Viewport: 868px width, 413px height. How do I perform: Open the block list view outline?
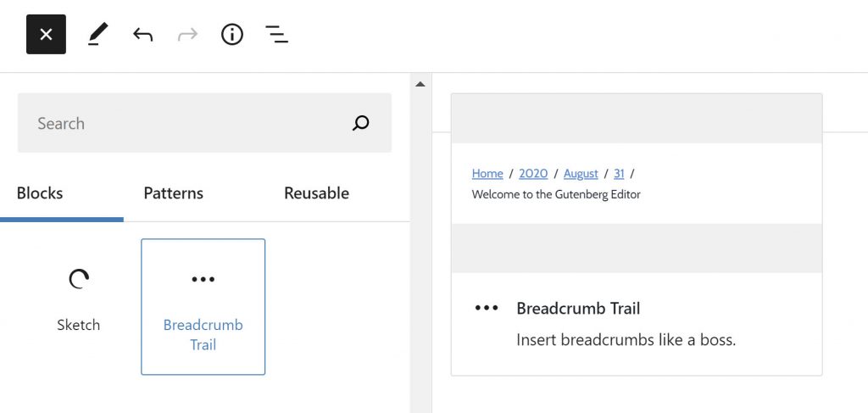click(276, 35)
